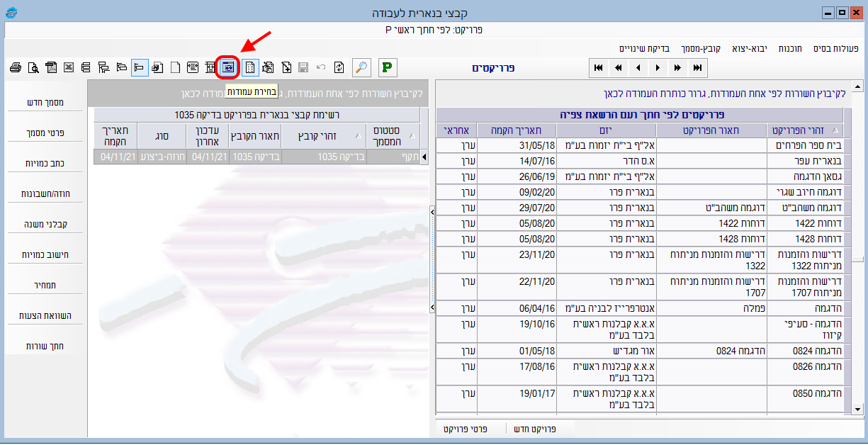Click the blank new page icon
This screenshot has width=868, height=445.
[x=174, y=68]
